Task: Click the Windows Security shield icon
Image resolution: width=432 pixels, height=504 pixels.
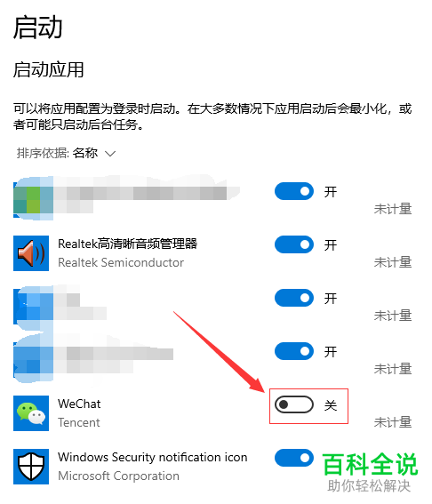Action: (x=31, y=467)
